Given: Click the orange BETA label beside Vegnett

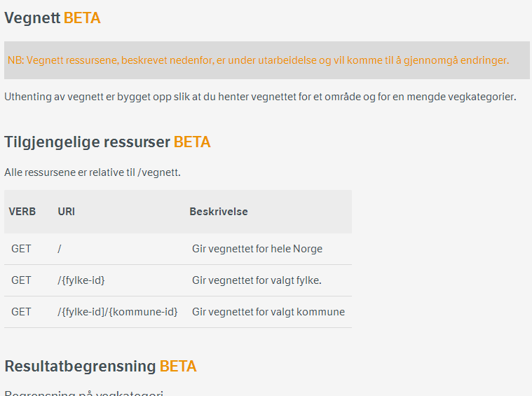Looking at the screenshot, I should (82, 18).
